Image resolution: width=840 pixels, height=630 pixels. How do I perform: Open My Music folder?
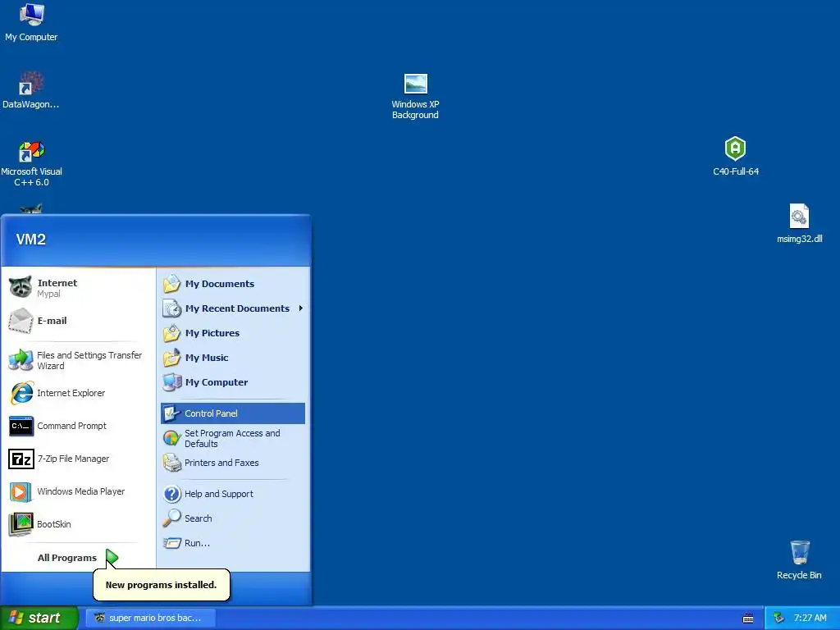point(233,358)
